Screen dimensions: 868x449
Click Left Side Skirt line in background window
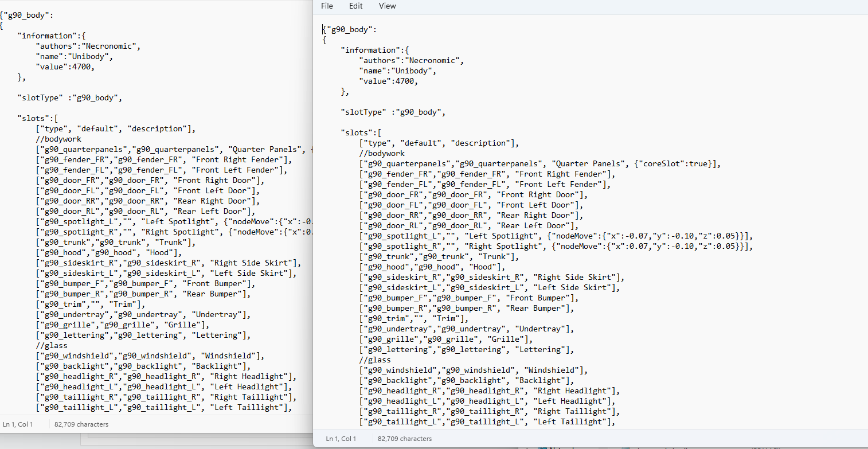tap(167, 273)
